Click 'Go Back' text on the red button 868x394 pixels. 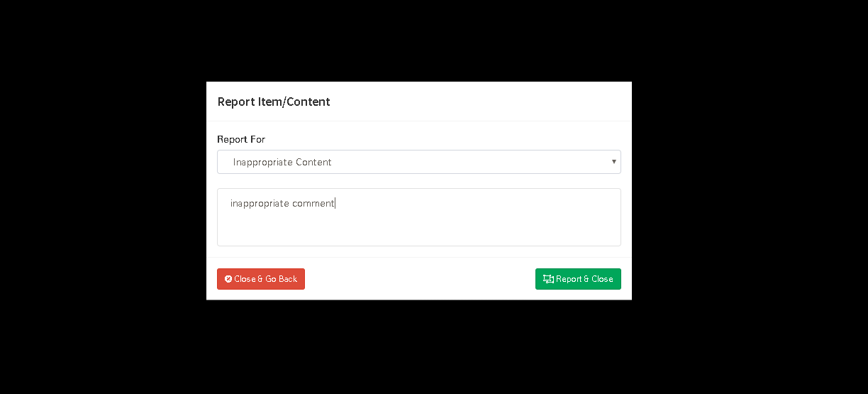pyautogui.click(x=282, y=279)
